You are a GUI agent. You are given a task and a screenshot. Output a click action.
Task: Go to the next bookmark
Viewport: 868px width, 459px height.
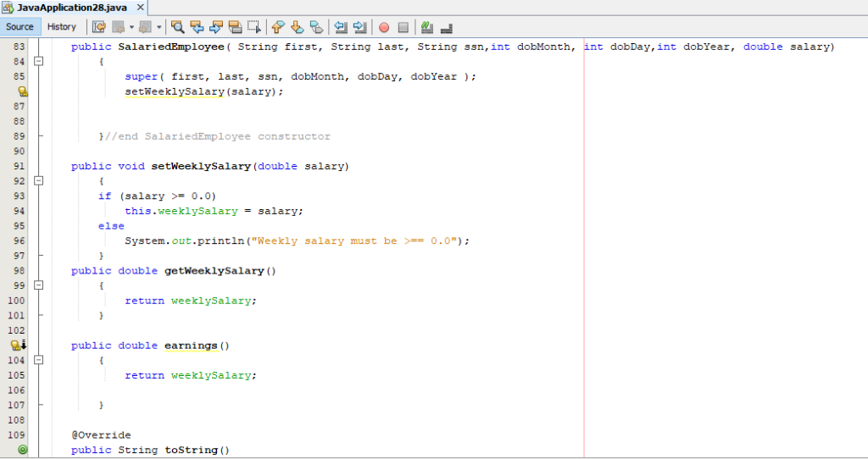[298, 26]
